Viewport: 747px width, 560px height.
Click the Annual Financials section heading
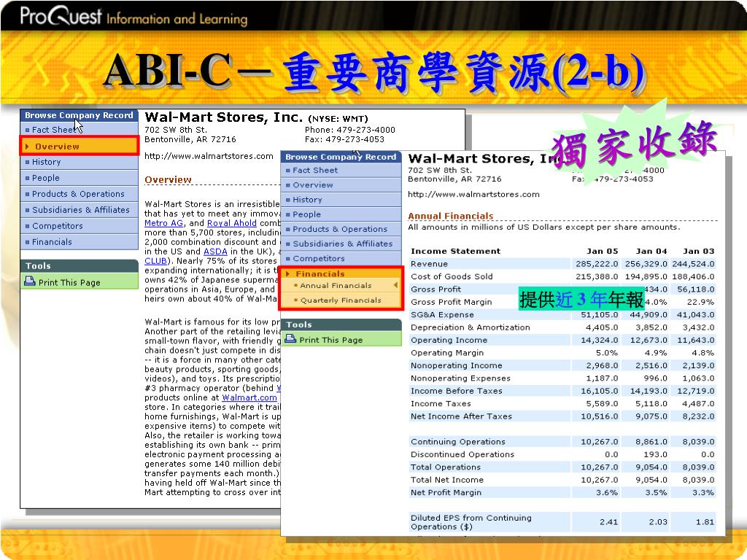(x=450, y=216)
